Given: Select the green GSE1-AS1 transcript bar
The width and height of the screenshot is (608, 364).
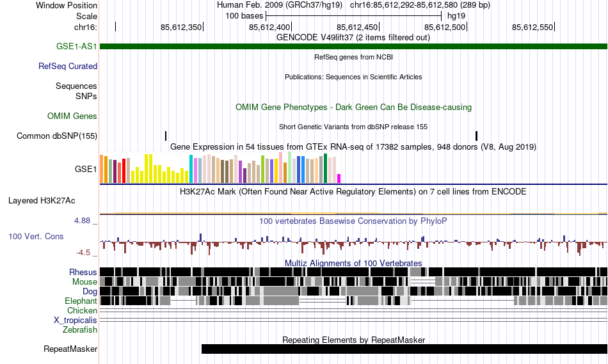Looking at the screenshot, I should (x=354, y=47).
